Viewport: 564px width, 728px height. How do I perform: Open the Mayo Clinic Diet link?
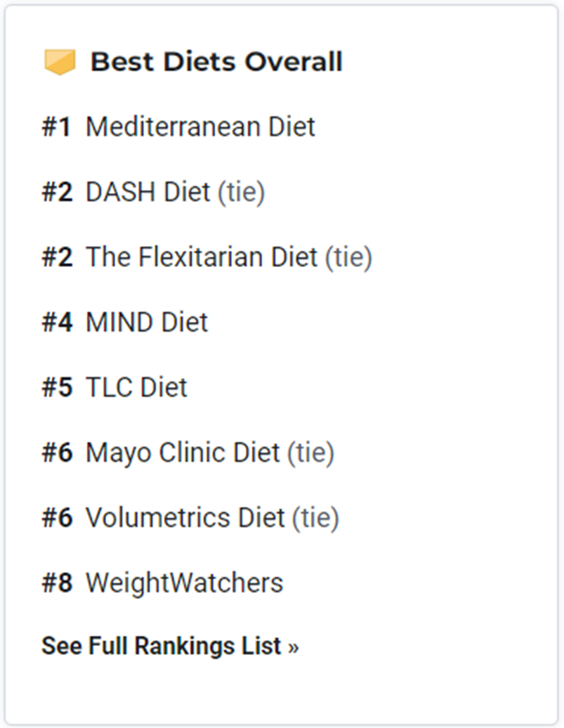click(183, 453)
